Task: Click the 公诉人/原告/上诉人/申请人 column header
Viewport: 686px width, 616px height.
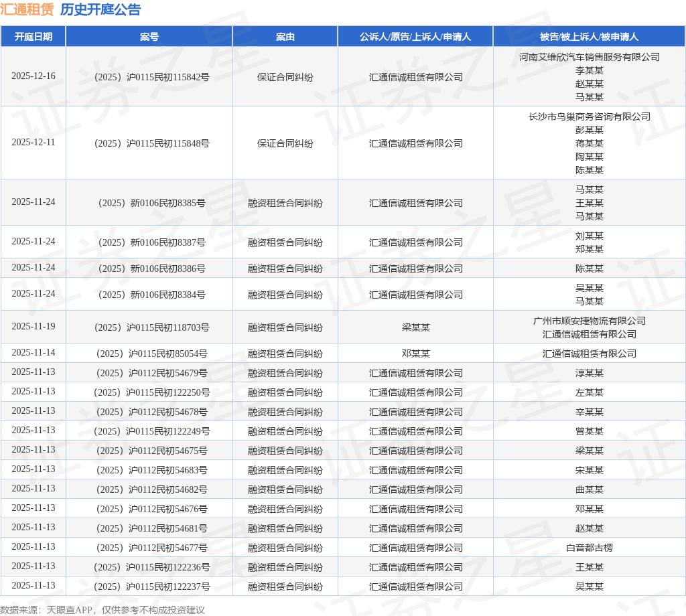Action: point(415,37)
